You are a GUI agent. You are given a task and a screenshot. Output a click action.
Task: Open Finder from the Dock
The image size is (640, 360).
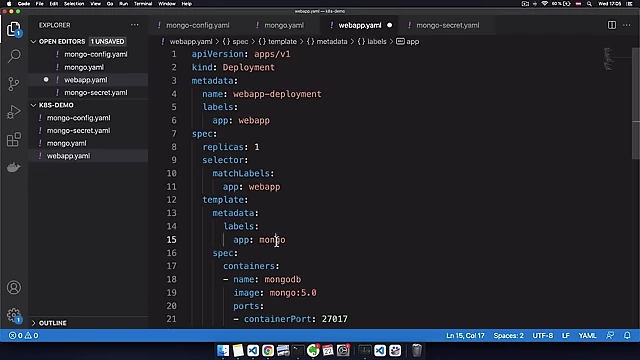pos(223,350)
